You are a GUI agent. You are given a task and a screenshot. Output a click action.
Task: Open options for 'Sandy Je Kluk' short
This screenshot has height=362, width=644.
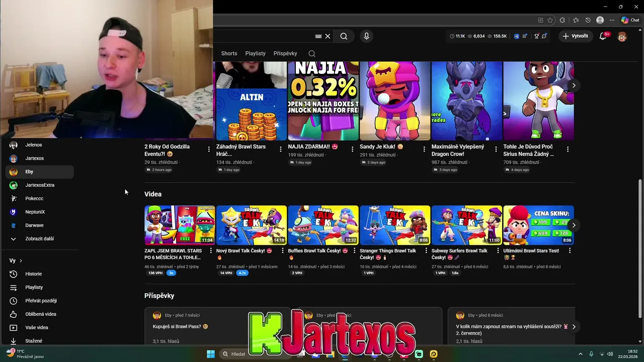pyautogui.click(x=424, y=149)
